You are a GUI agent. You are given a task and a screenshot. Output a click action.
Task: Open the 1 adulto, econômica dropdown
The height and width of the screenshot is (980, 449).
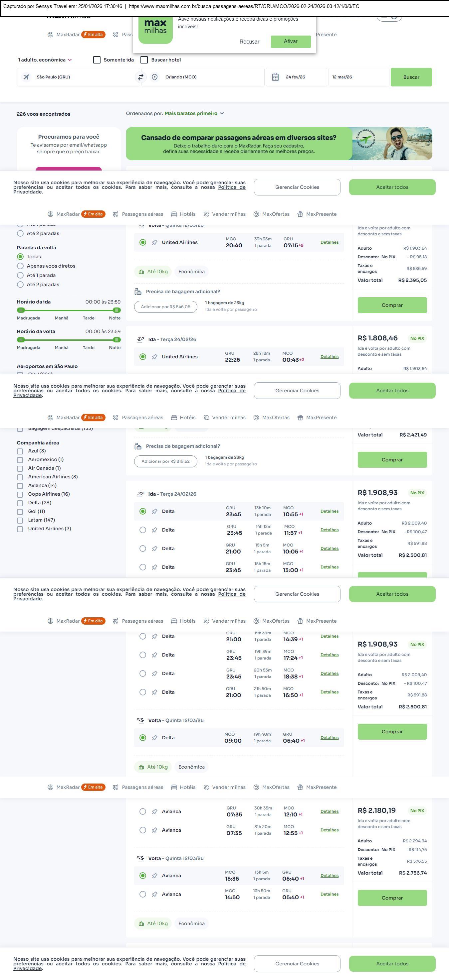(x=45, y=60)
